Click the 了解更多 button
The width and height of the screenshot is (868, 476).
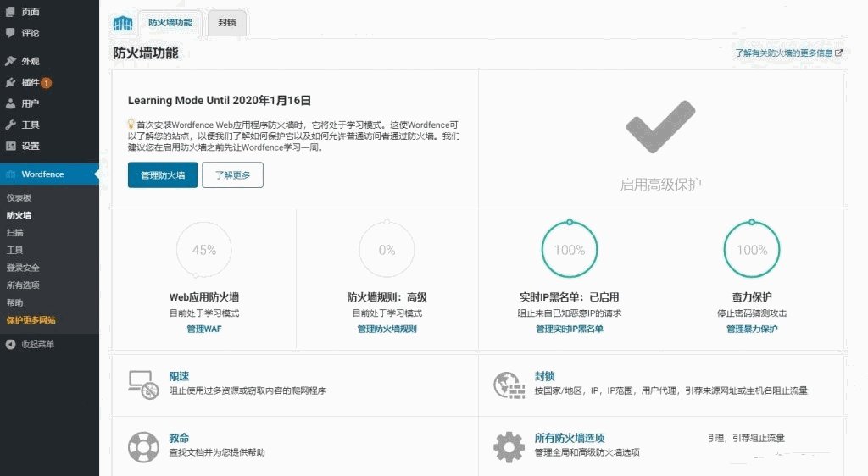point(232,175)
